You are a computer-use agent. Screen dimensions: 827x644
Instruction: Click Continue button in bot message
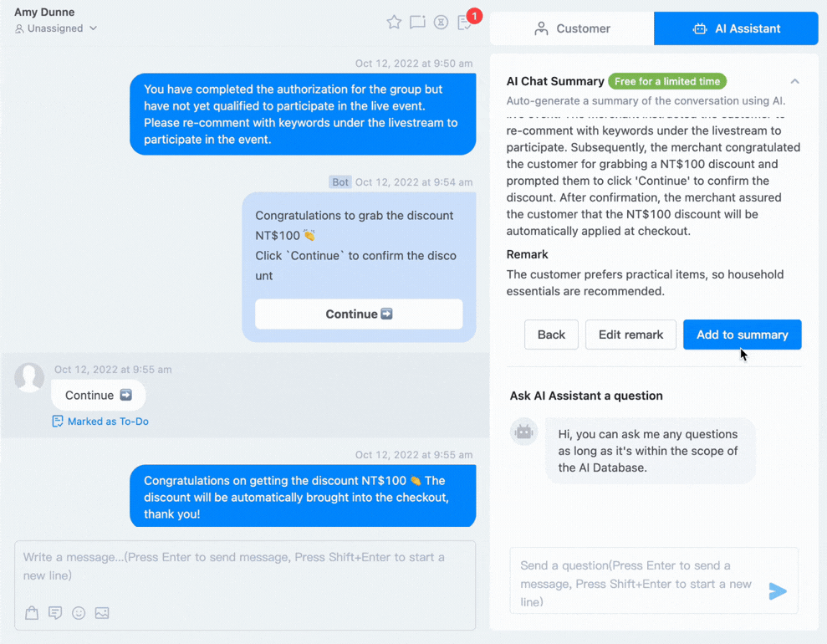pyautogui.click(x=359, y=314)
